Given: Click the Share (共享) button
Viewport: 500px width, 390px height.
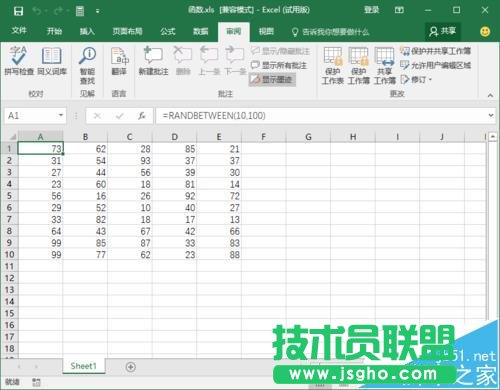Looking at the screenshot, I should coord(443,31).
